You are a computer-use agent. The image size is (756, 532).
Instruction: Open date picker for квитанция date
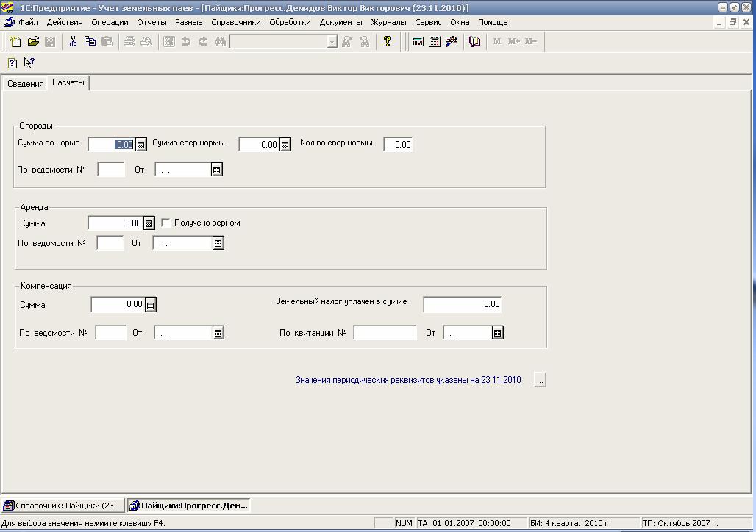498,332
